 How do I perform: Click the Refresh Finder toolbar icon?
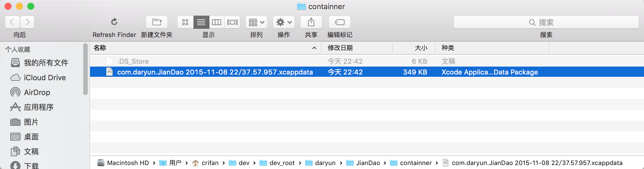(x=114, y=22)
